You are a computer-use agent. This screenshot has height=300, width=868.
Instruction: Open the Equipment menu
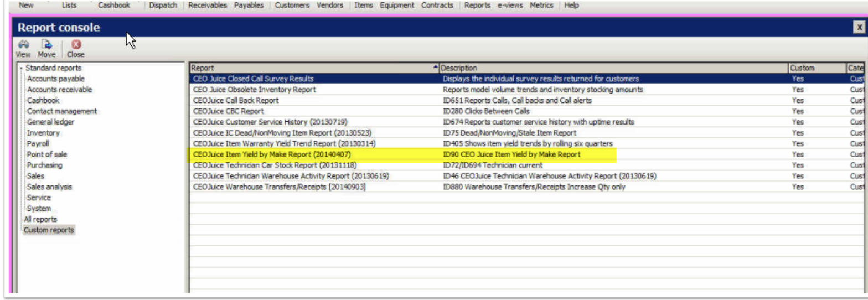coord(397,5)
